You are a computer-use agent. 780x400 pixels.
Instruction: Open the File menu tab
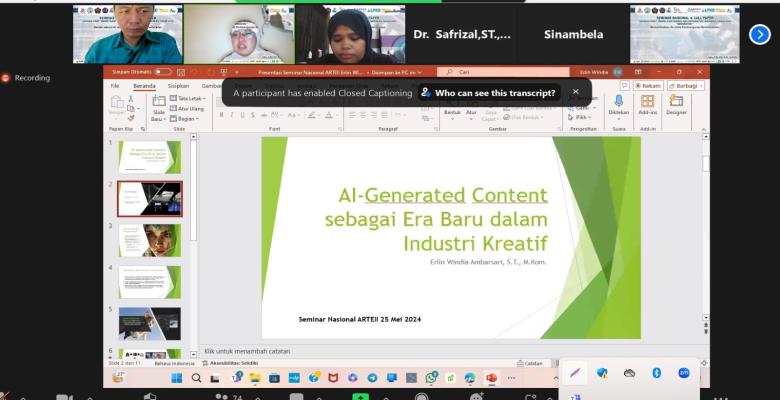115,86
